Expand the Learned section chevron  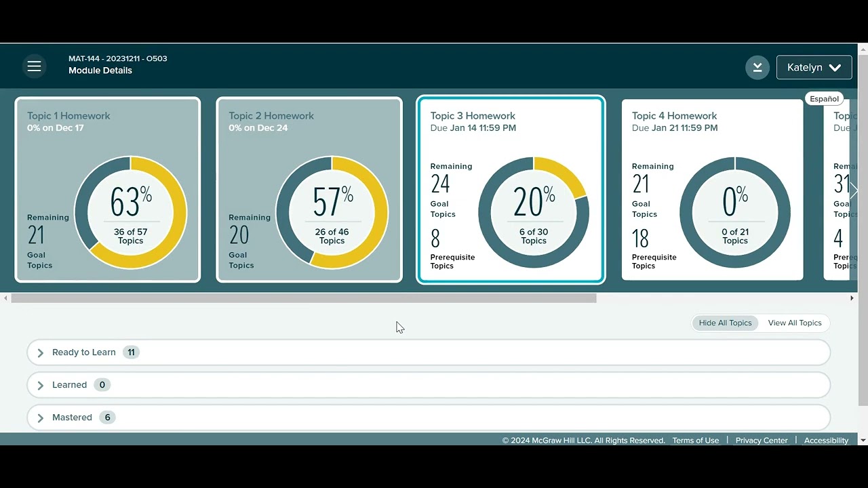point(40,385)
